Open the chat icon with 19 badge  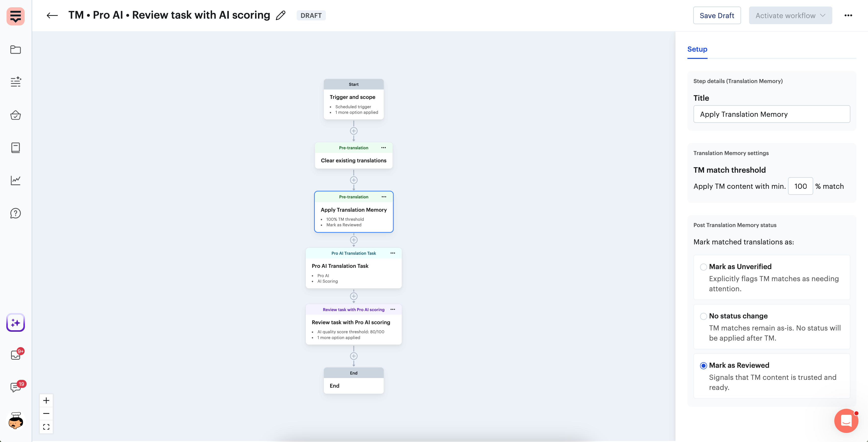(x=16, y=387)
